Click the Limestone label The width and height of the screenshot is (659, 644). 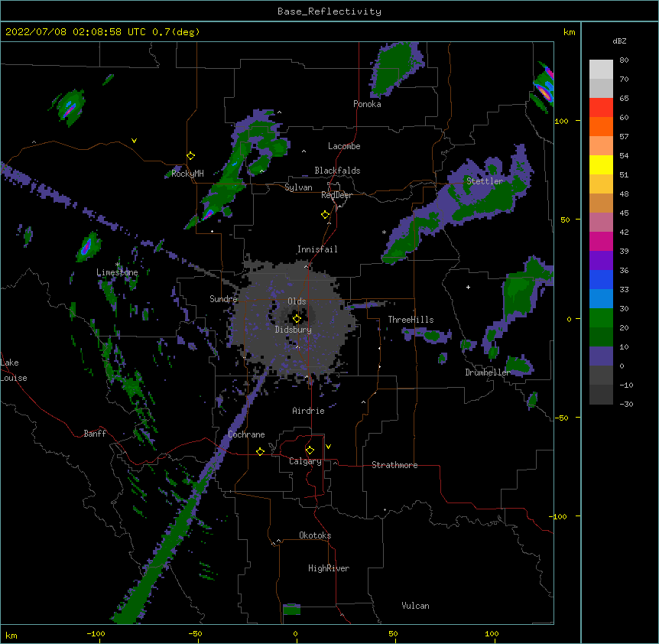click(117, 272)
